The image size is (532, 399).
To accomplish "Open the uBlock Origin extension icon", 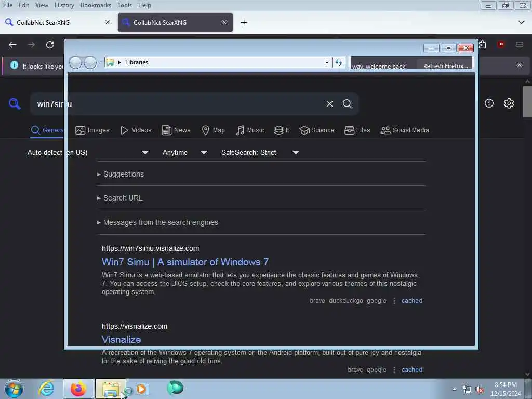I will 501,45.
